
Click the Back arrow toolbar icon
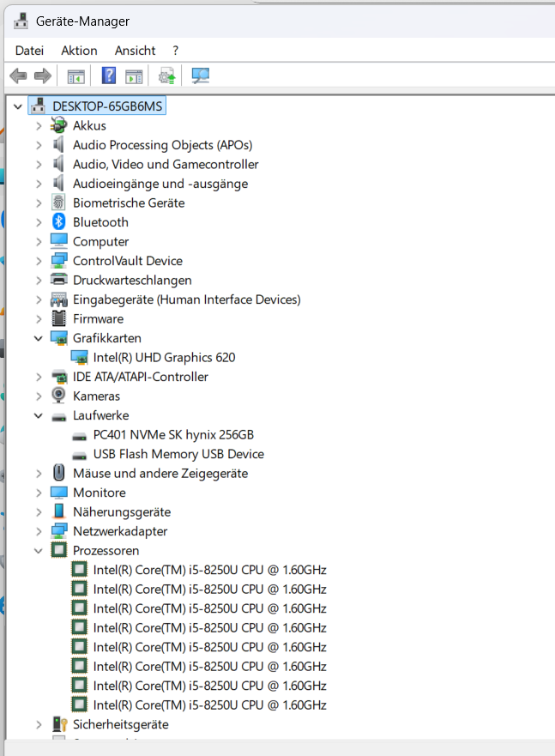[x=18, y=76]
